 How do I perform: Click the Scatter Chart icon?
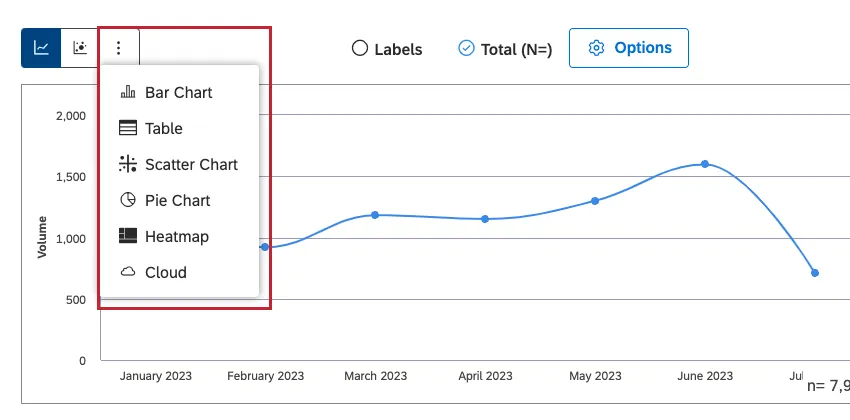[127, 165]
